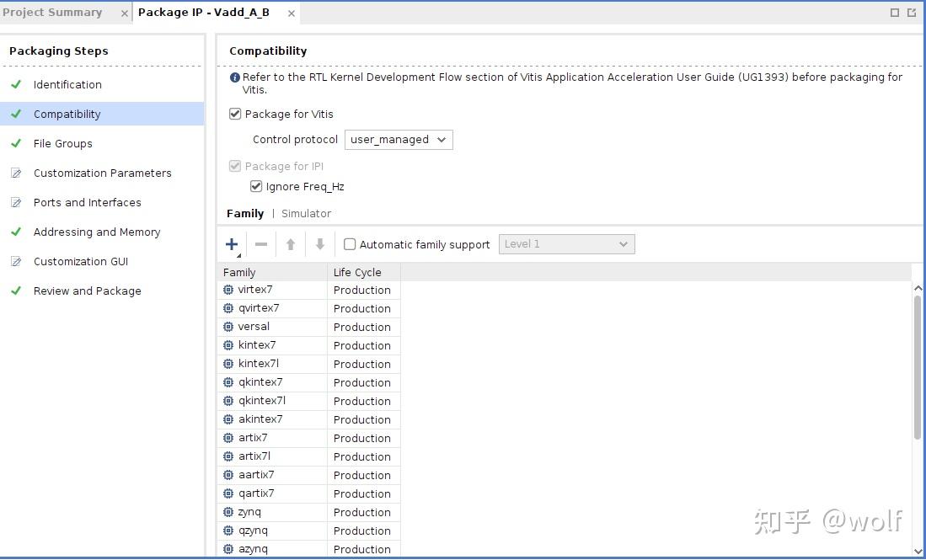
Task: Switch to the Simulator tab
Action: coord(306,214)
